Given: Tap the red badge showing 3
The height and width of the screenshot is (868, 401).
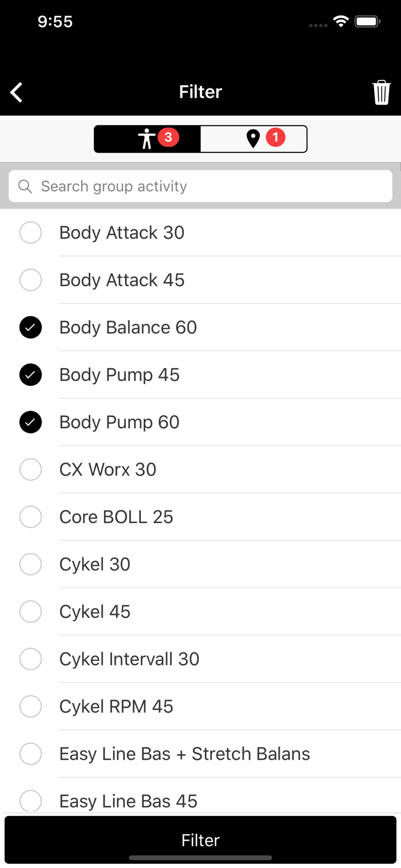Looking at the screenshot, I should [168, 137].
